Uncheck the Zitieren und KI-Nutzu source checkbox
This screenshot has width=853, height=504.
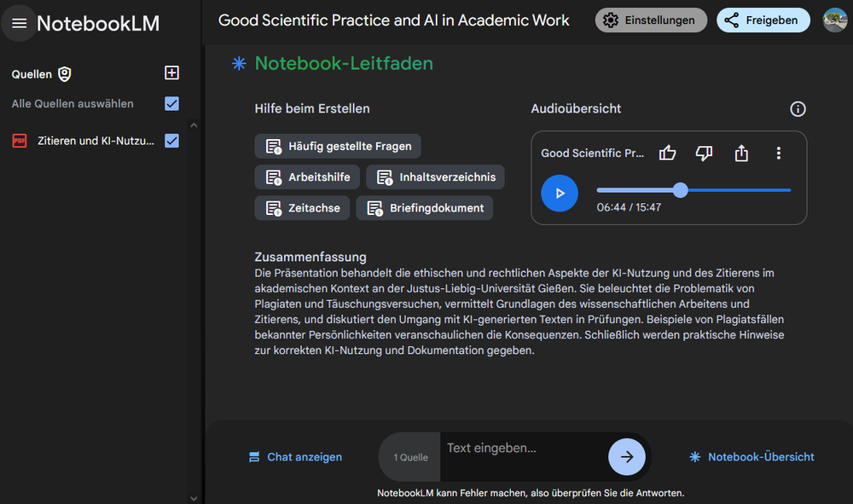click(172, 141)
